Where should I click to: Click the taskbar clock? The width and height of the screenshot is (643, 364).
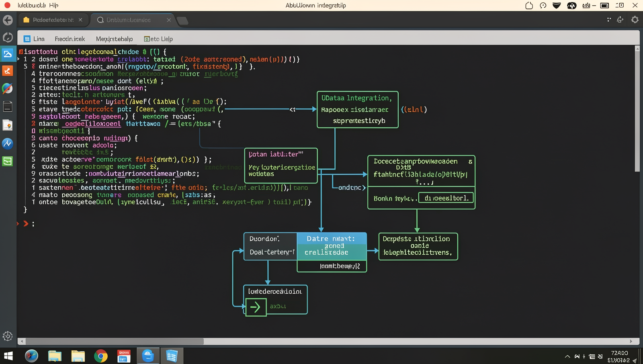click(x=619, y=356)
